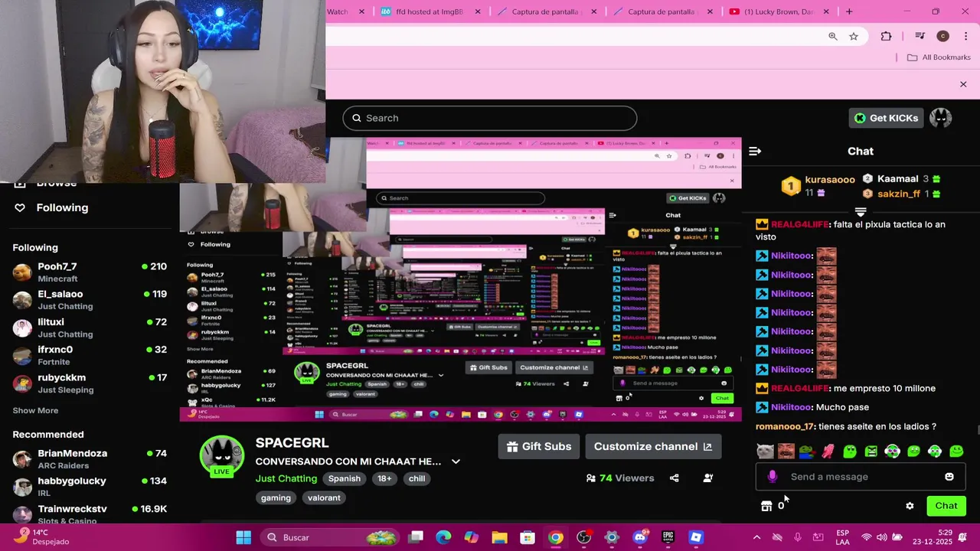Click the Spanish language tag
Viewport: 980px width, 551px height.
click(x=345, y=478)
